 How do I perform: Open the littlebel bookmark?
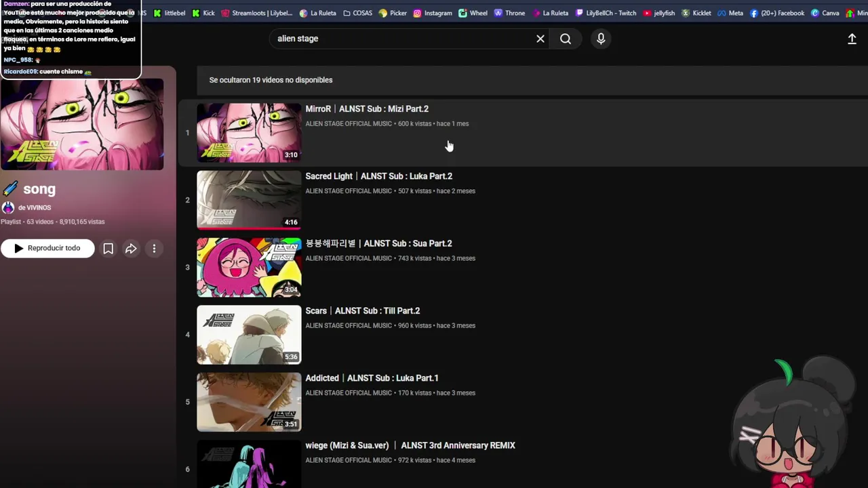[x=170, y=13]
